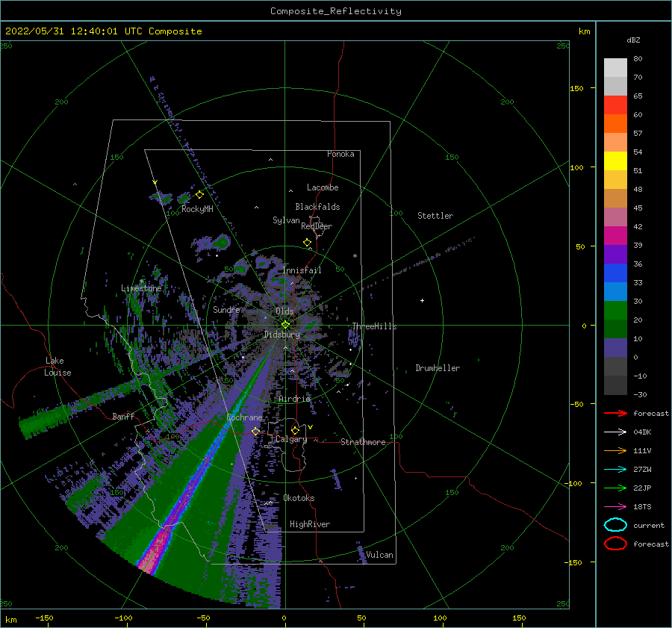
Task: Select the cyan 27ZW arrow legend icon
Action: pos(615,470)
